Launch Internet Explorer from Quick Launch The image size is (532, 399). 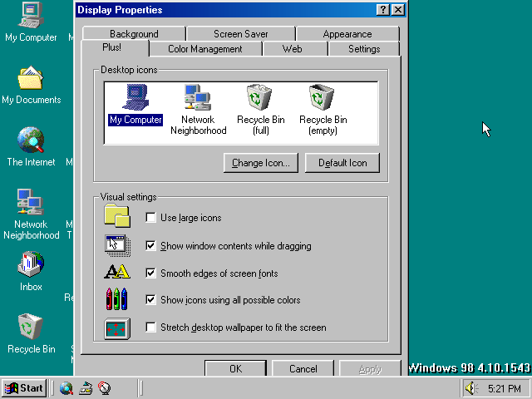pos(66,388)
